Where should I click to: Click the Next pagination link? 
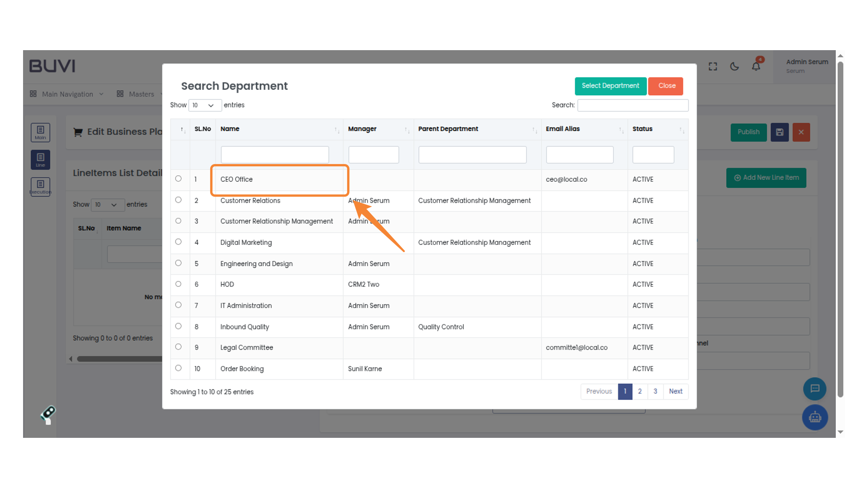point(675,391)
